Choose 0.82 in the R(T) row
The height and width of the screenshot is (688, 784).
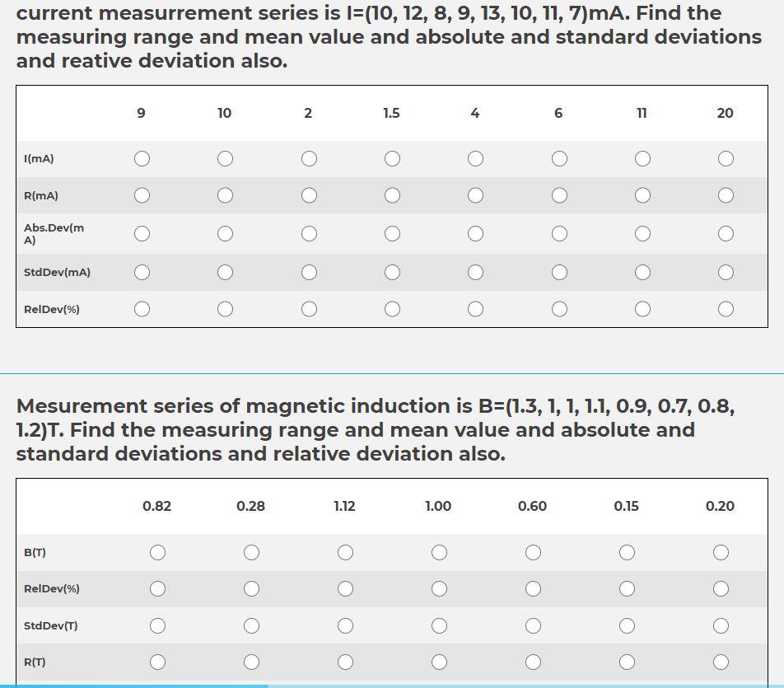point(157,662)
